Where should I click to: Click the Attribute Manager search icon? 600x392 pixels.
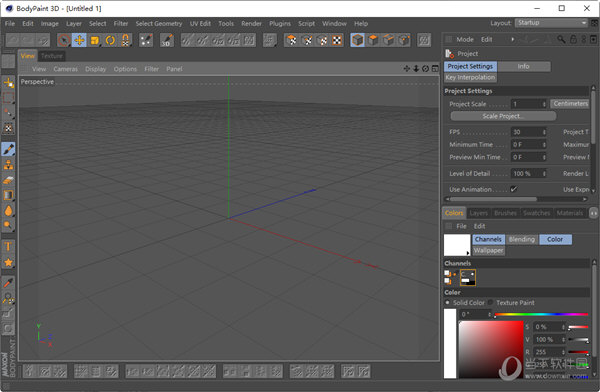pos(561,39)
